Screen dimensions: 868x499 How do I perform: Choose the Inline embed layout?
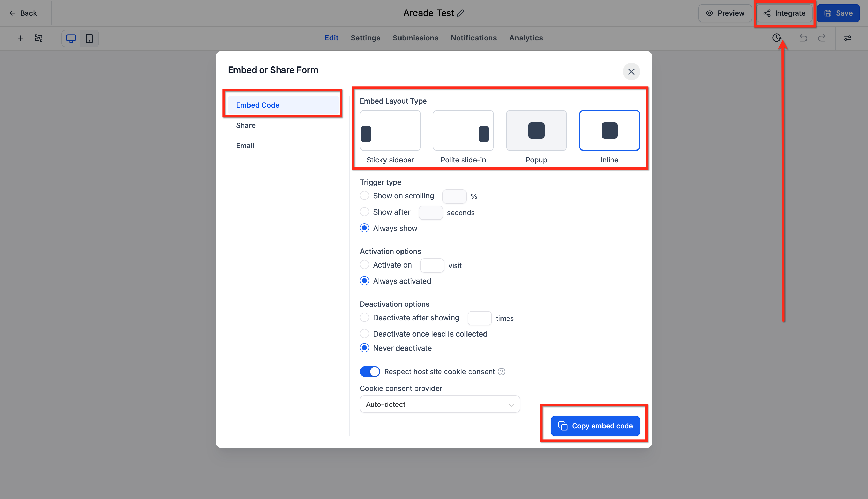coord(609,130)
